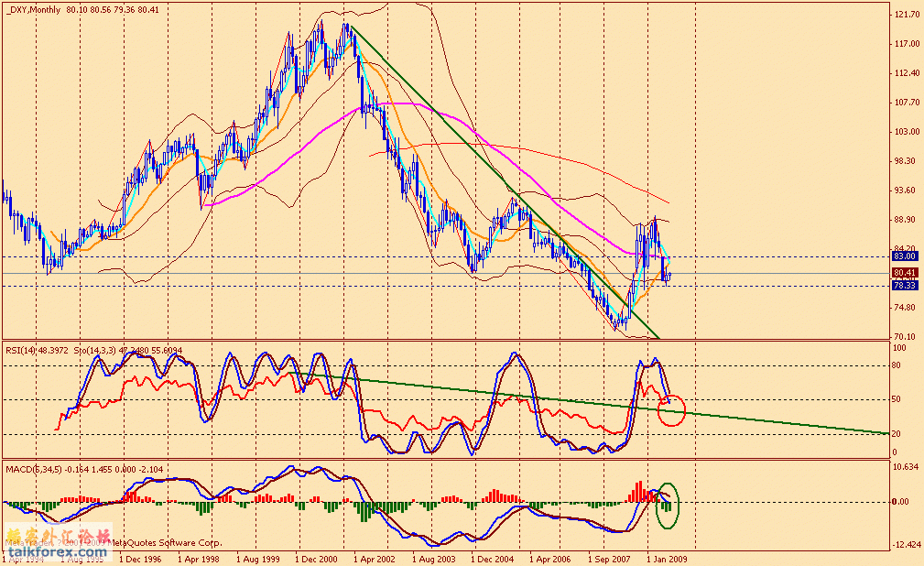Image resolution: width=924 pixels, height=566 pixels.
Task: Click the 1 Apr 2006 date label
Action: 549,559
